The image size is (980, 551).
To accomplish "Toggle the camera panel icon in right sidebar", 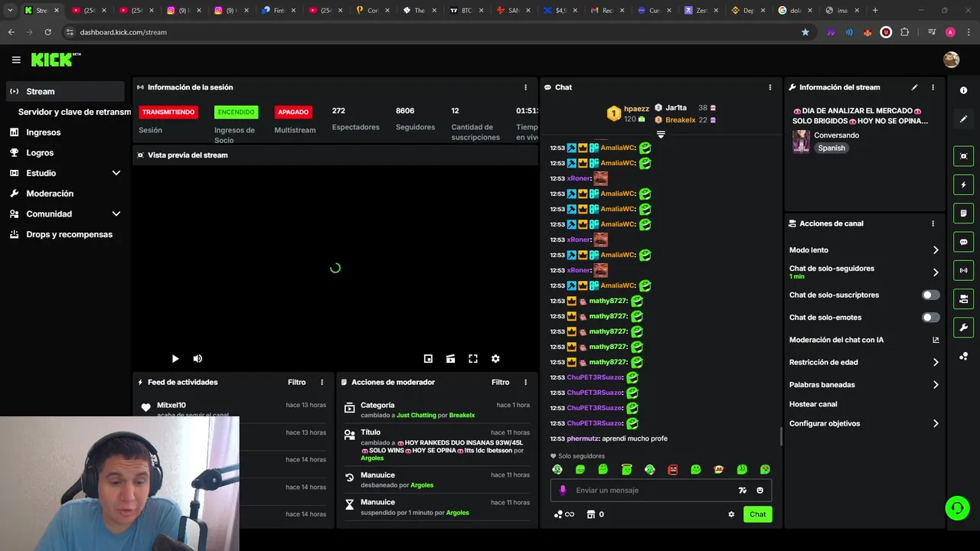I will pyautogui.click(x=963, y=298).
